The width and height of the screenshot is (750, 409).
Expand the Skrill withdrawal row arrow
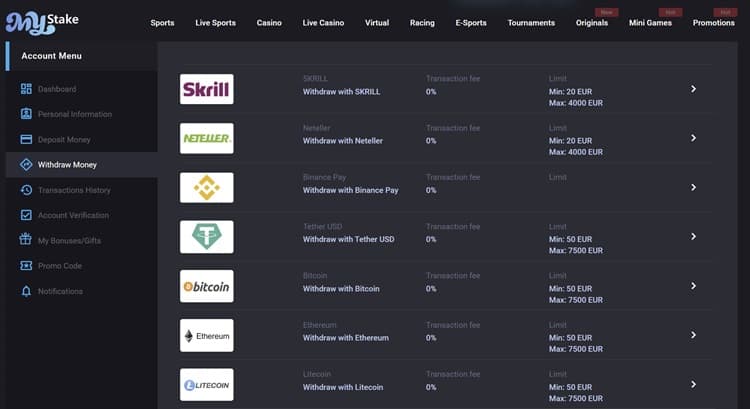click(693, 89)
